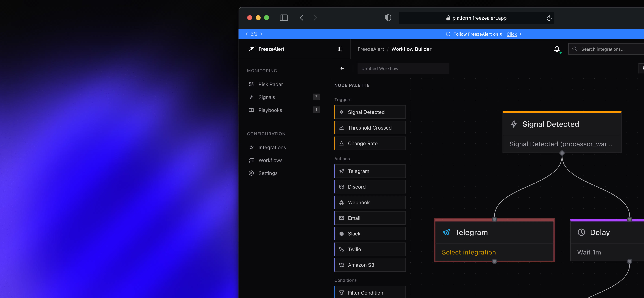The width and height of the screenshot is (644, 298).
Task: Click the platform.freezealert.app address bar
Action: [476, 18]
